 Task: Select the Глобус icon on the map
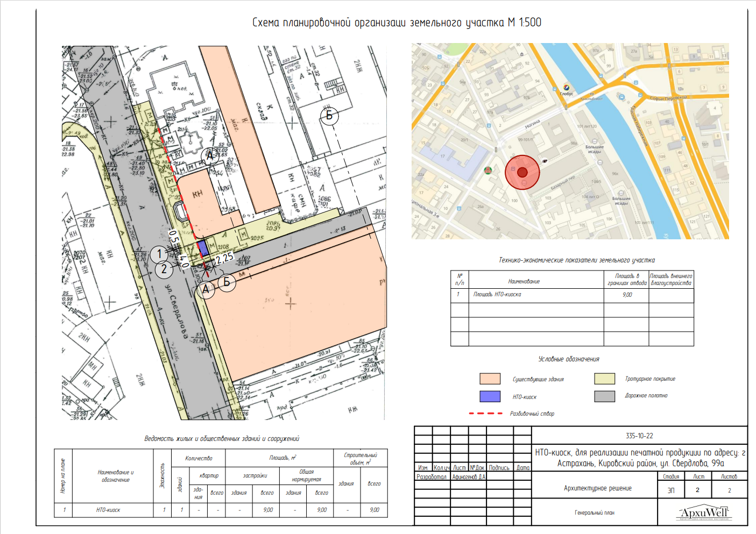[x=567, y=87]
